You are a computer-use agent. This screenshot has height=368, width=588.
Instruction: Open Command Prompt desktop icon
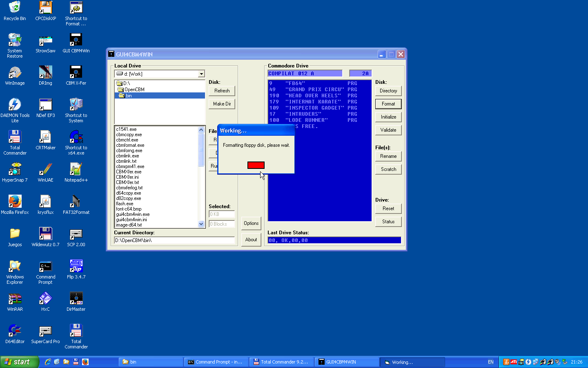pos(45,272)
